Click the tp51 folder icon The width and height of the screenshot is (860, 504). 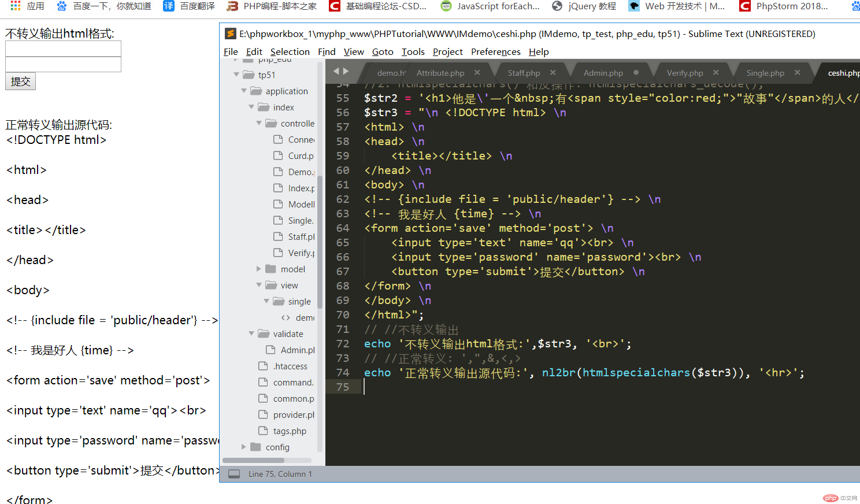pyautogui.click(x=249, y=75)
